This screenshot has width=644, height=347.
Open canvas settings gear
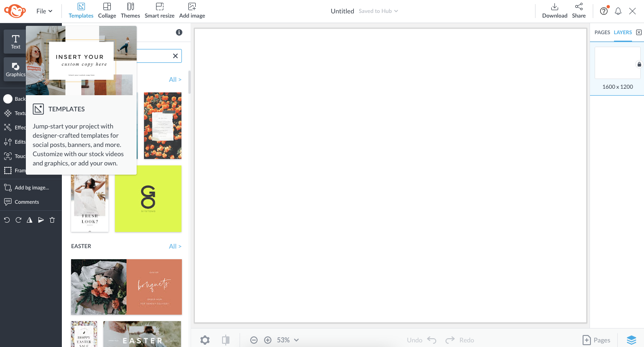pyautogui.click(x=205, y=340)
